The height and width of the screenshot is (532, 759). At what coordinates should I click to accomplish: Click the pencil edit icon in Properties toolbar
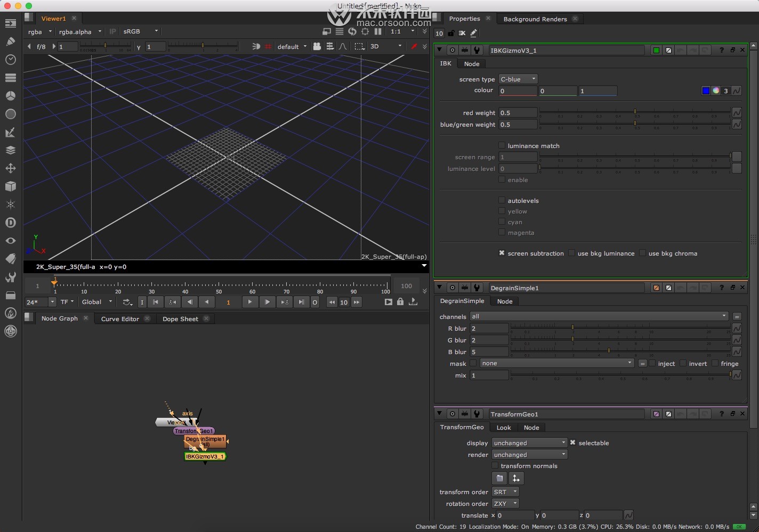pos(473,33)
